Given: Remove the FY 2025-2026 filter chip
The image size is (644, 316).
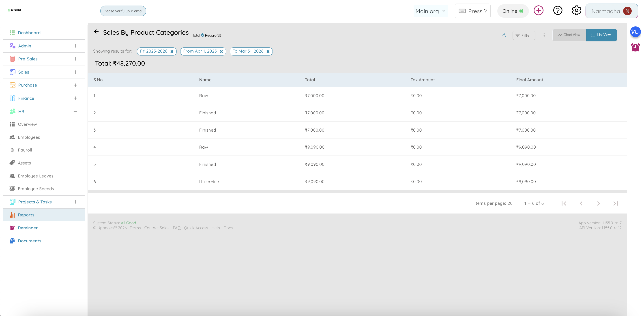Looking at the screenshot, I should coord(172,51).
